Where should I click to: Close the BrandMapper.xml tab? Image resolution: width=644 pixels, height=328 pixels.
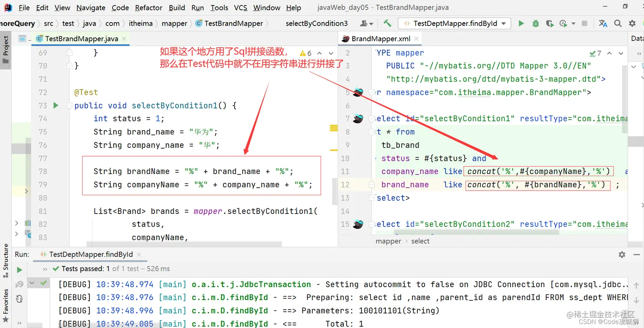pyautogui.click(x=416, y=39)
